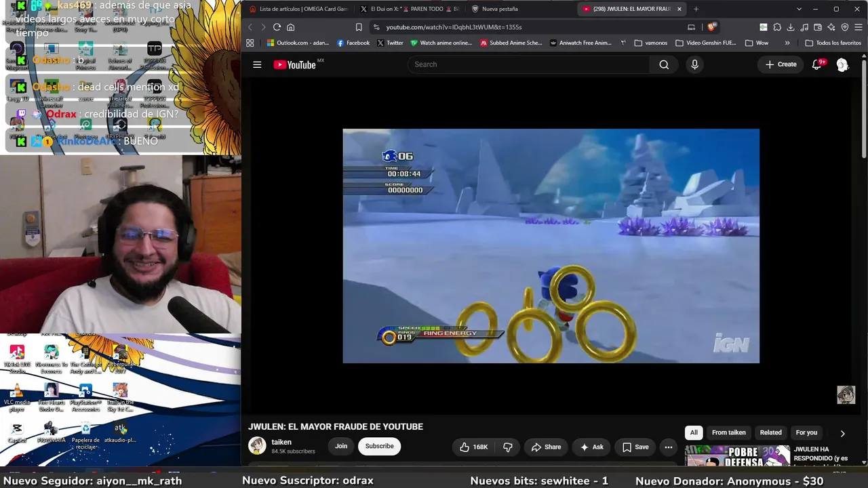Reload the page in the browser
The height and width of the screenshot is (488, 868).
pos(277,27)
